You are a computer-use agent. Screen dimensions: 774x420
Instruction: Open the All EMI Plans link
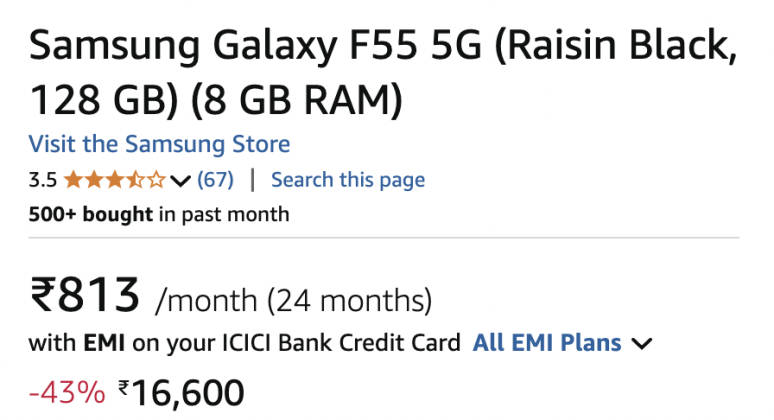pyautogui.click(x=547, y=343)
